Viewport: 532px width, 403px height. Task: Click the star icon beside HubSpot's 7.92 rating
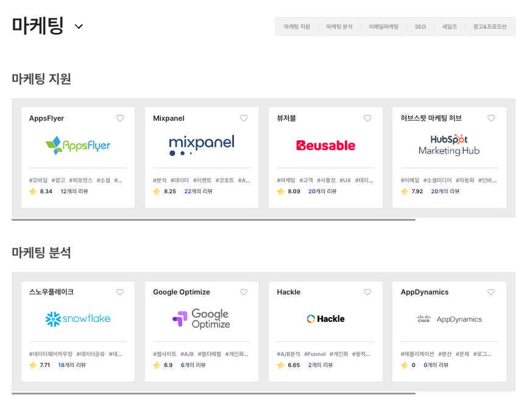click(x=405, y=191)
